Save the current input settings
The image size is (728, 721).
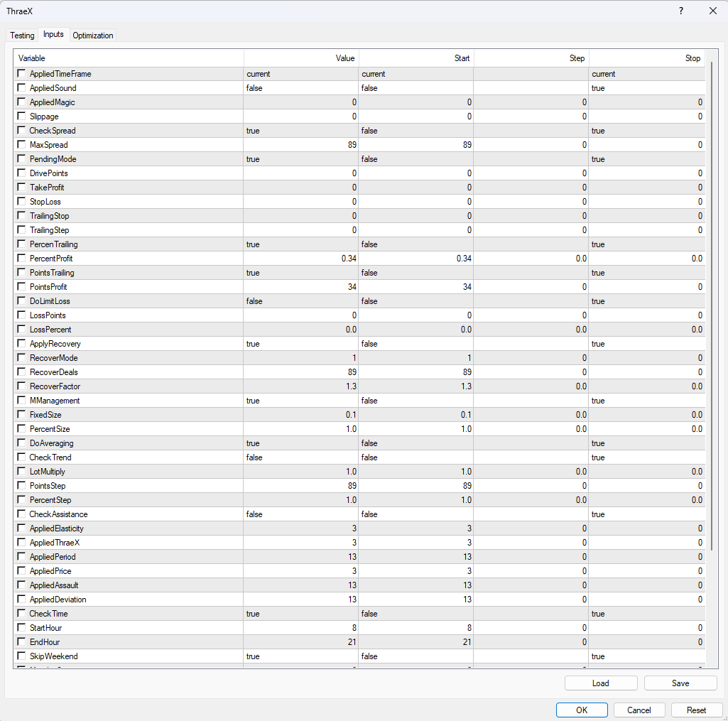680,683
